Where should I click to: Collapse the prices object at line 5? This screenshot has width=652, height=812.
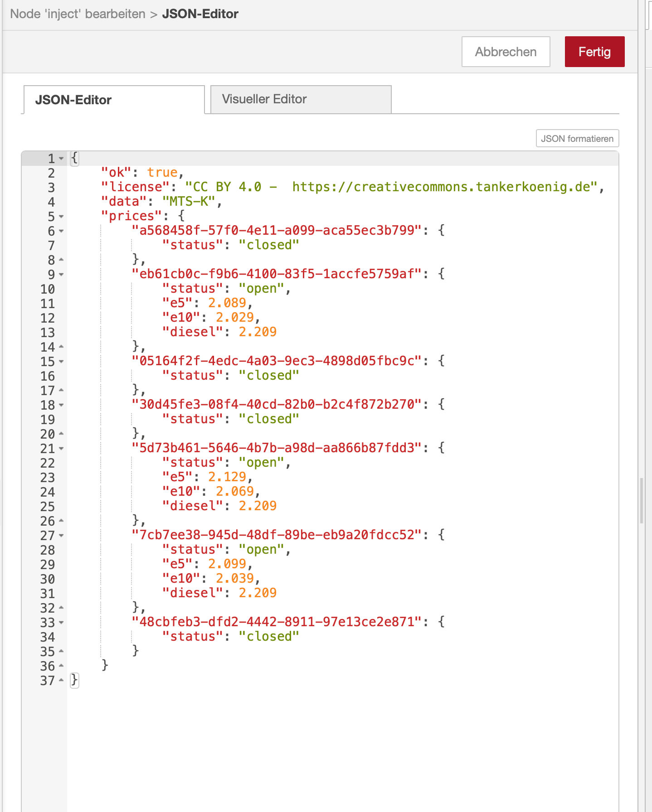[61, 217]
